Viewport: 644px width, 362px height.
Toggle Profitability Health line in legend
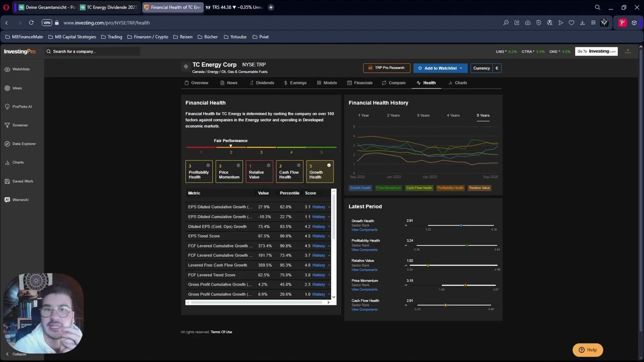pyautogui.click(x=450, y=188)
